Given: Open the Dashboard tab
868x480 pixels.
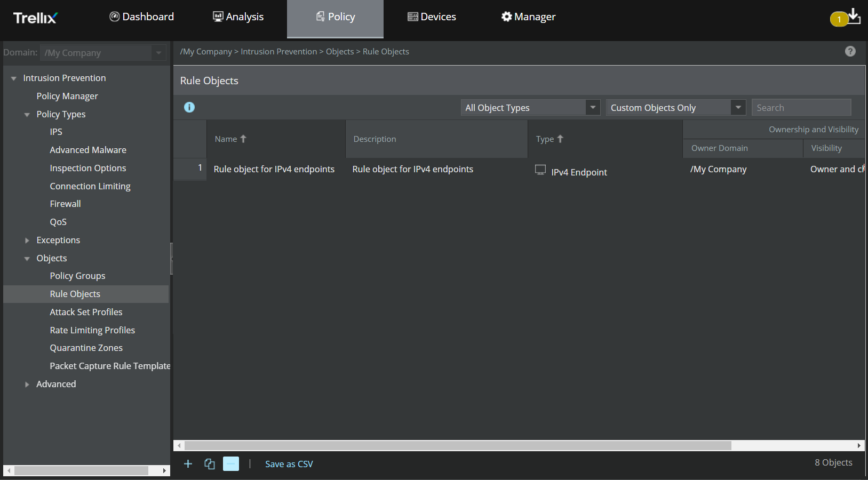Looking at the screenshot, I should [x=142, y=17].
